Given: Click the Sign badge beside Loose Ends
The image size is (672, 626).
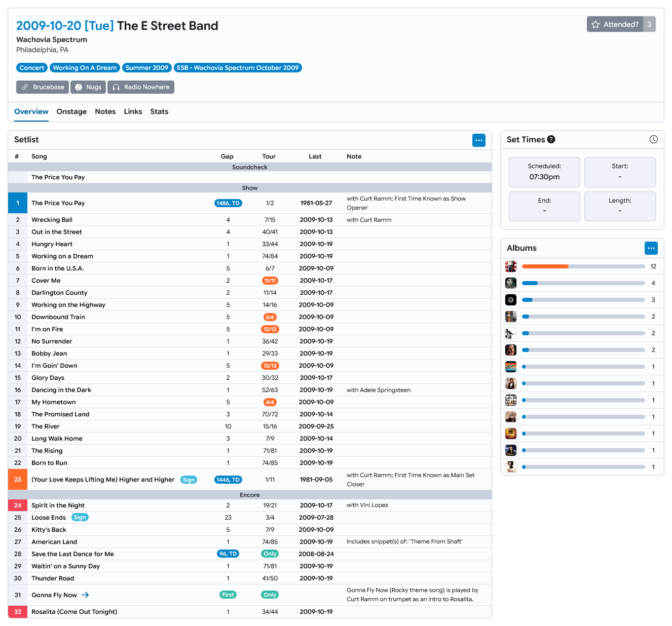Looking at the screenshot, I should tap(80, 518).
